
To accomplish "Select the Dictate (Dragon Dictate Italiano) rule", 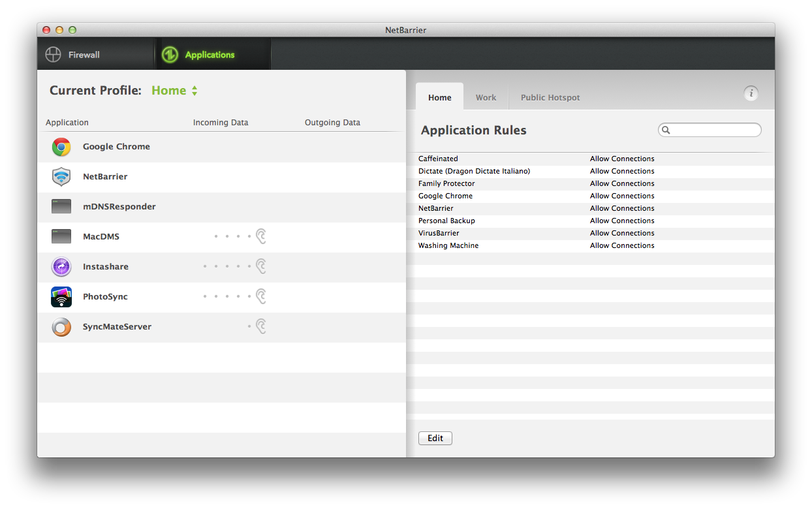I will pyautogui.click(x=590, y=171).
